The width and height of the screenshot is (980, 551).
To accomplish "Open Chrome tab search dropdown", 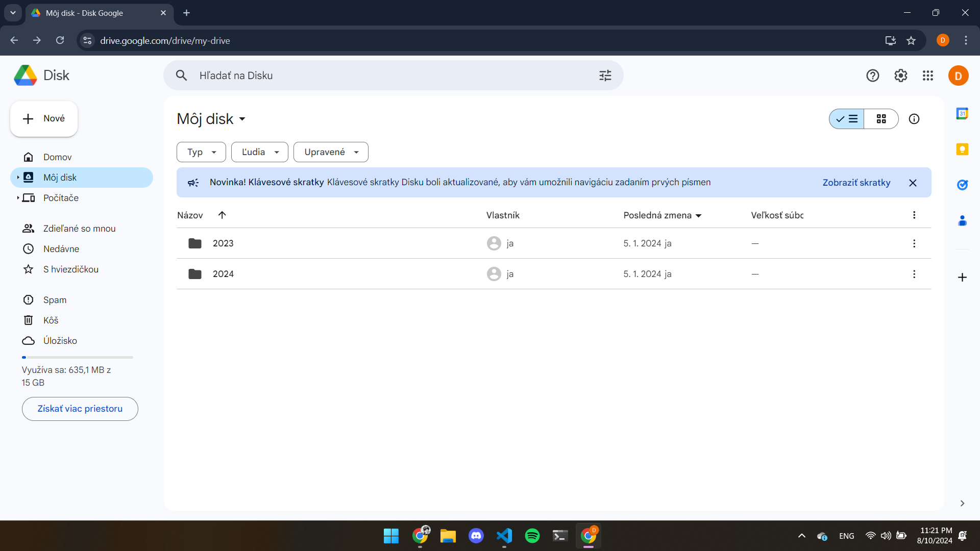I will coord(13,13).
